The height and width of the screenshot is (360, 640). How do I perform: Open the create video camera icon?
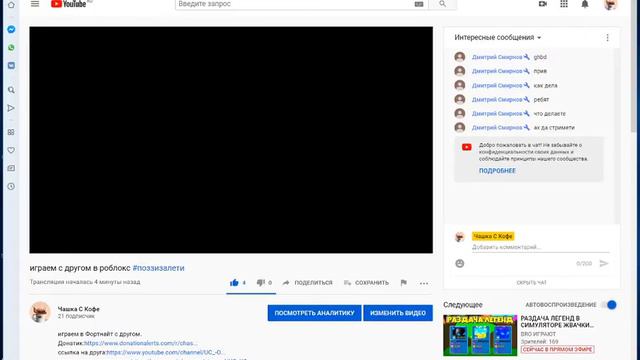[542, 4]
